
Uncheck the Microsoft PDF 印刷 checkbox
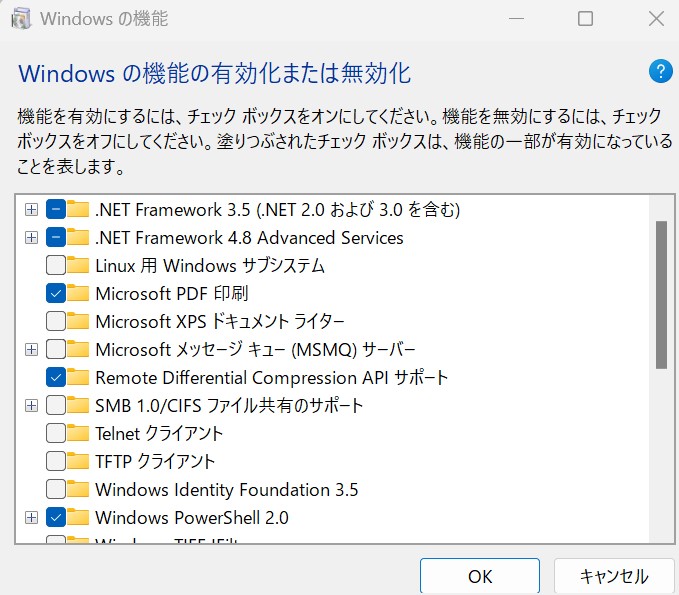click(x=56, y=294)
